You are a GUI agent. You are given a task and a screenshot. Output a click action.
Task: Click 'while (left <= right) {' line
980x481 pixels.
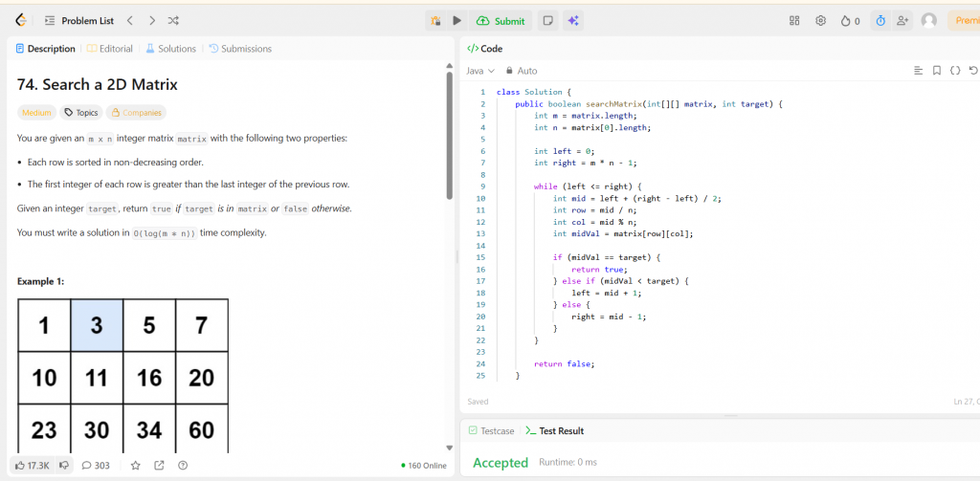point(589,186)
